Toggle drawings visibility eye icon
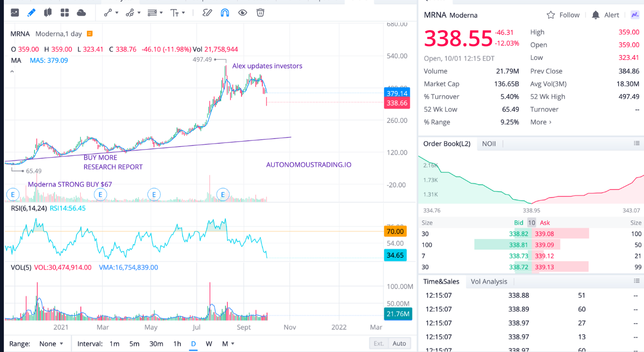The width and height of the screenshot is (644, 352). point(242,13)
